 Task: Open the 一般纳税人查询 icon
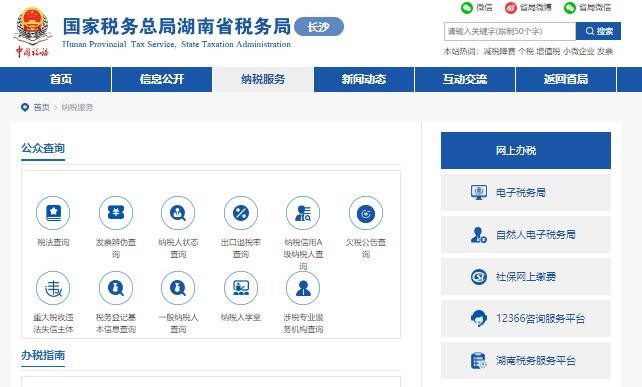[178, 288]
